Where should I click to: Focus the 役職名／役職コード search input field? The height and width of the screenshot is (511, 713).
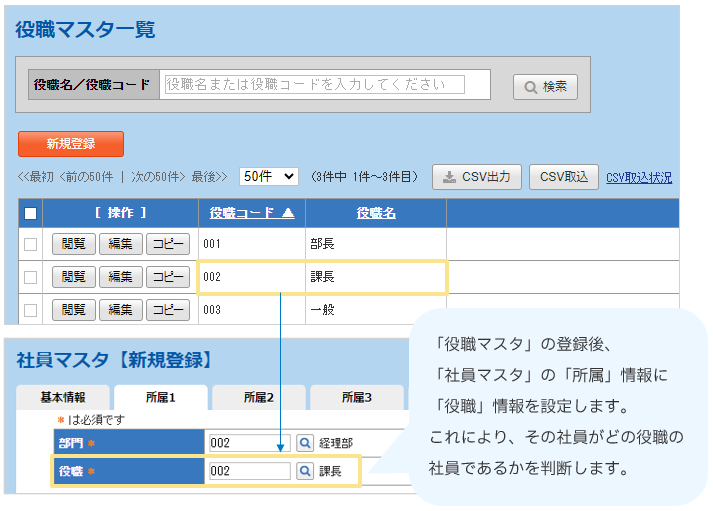[x=327, y=85]
